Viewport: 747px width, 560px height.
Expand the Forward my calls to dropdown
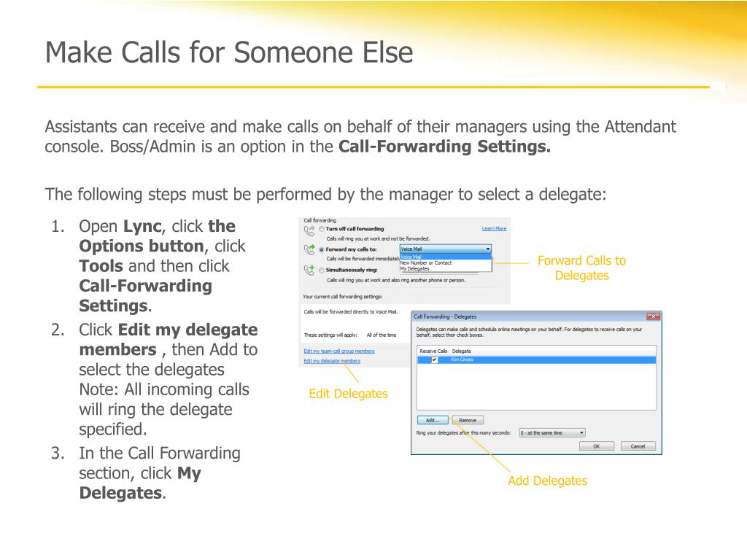446,249
